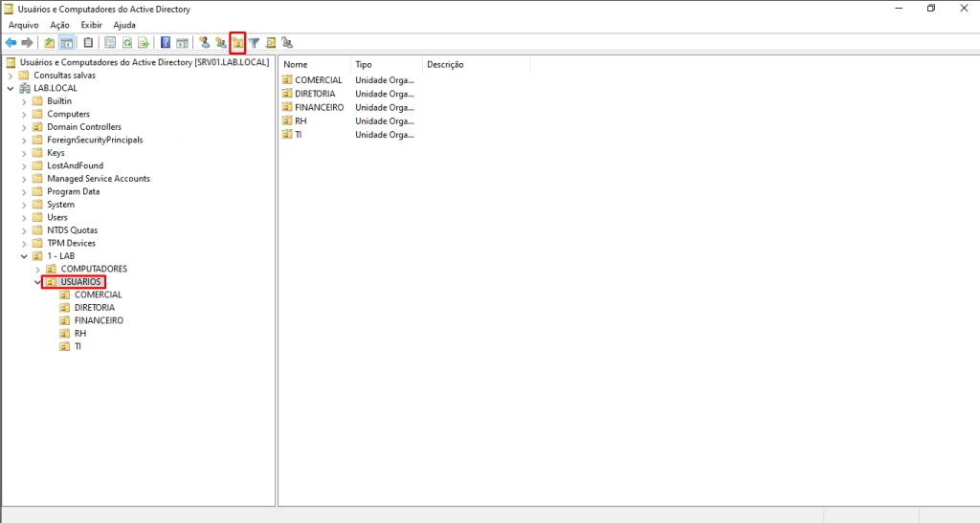Expand the Builtin container arrow

pos(24,101)
